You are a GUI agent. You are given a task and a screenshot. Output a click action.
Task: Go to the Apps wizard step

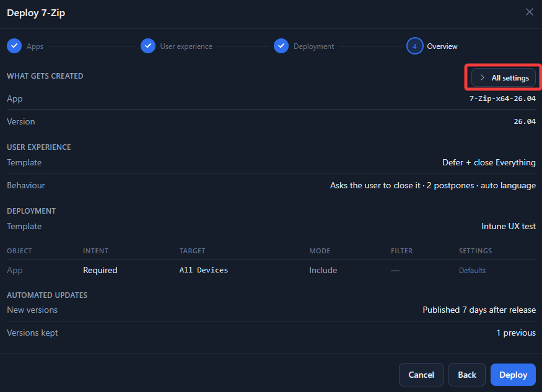click(35, 46)
